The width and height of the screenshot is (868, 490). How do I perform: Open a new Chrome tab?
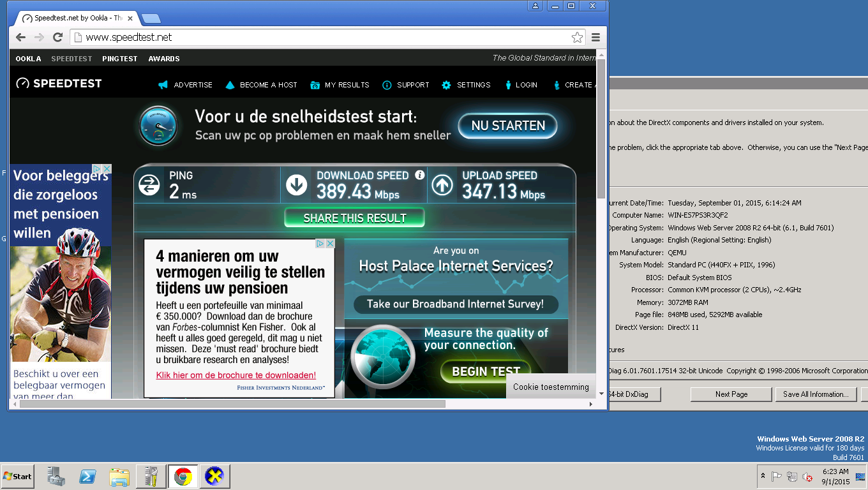151,18
